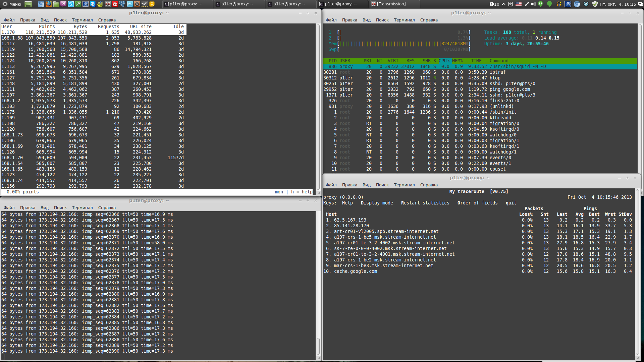Open Справка menu in htop terminal window
The width and height of the screenshot is (644, 362).
pos(429,20)
